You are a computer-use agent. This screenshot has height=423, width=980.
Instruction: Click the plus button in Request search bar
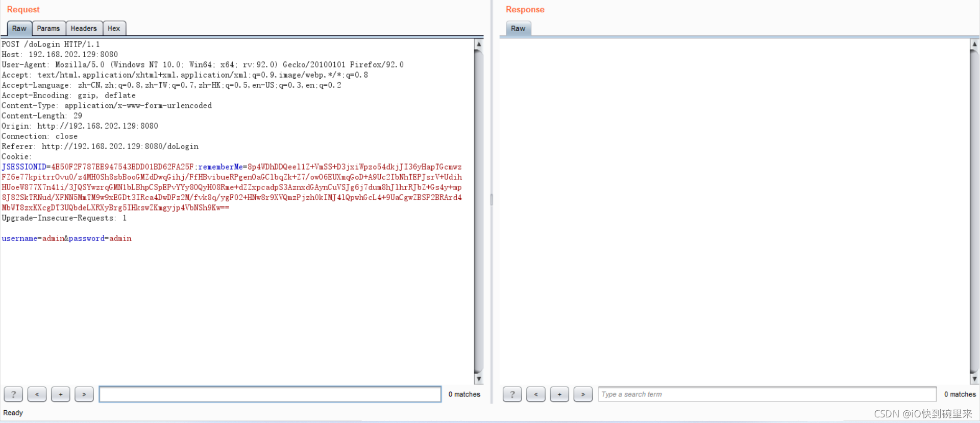pyautogui.click(x=60, y=394)
